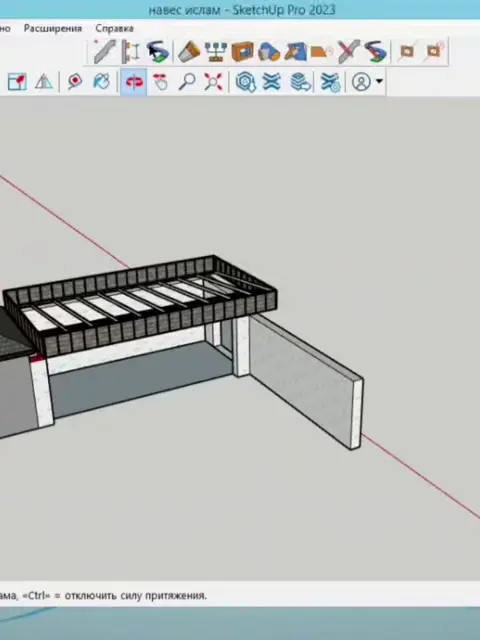The image size is (480, 640).
Task: Select the gray beam with pencil tool icon
Action: pyautogui.click(x=104, y=51)
